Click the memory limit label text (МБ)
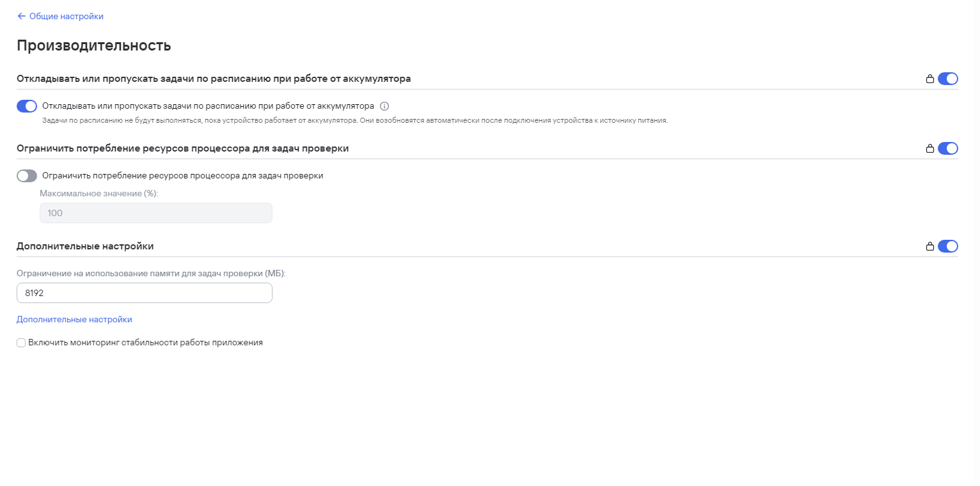Viewport: 980px width, 486px height. (x=151, y=273)
